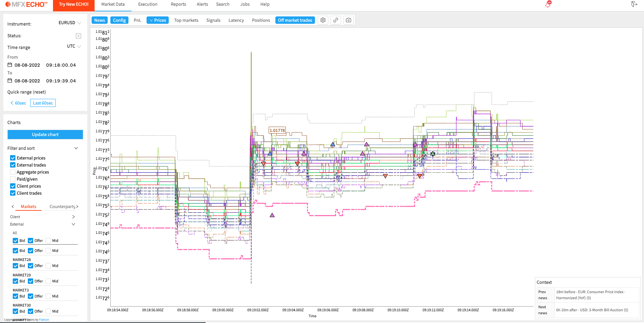Edit the From date 08-08-2022 field
Image resolution: width=644 pixels, height=323 pixels.
click(27, 65)
